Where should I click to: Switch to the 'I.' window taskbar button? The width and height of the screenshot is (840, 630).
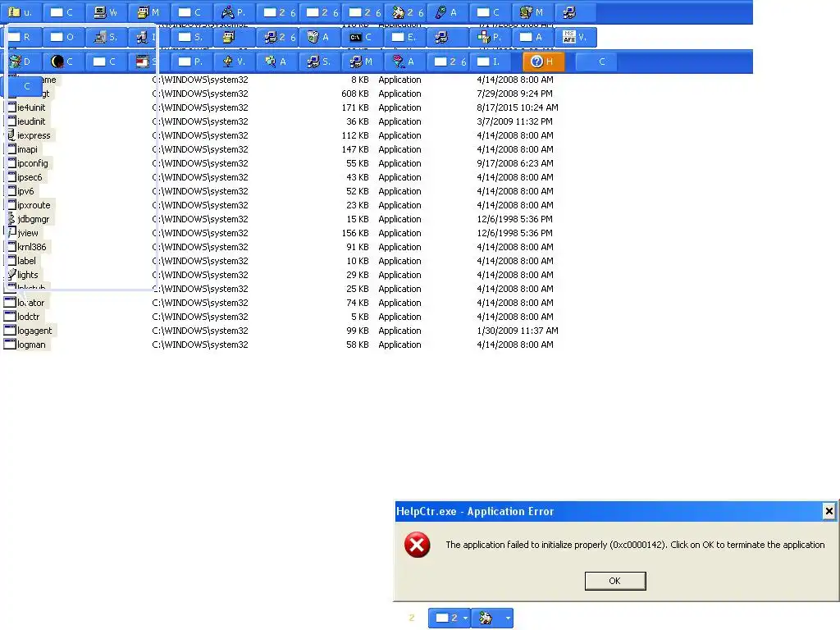(490, 62)
